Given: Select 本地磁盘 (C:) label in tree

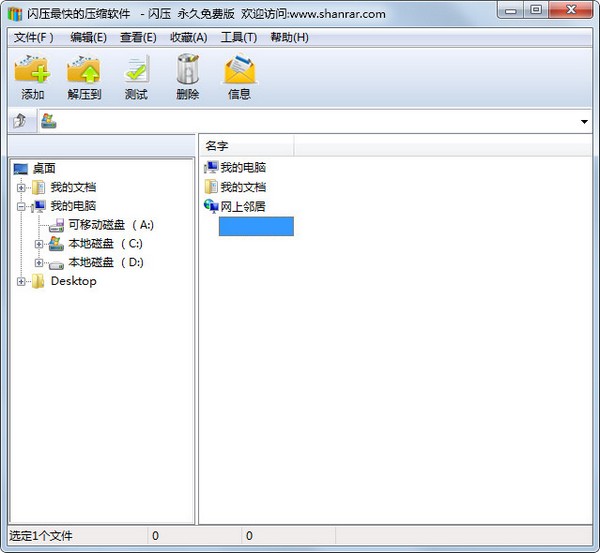Looking at the screenshot, I should 106,243.
